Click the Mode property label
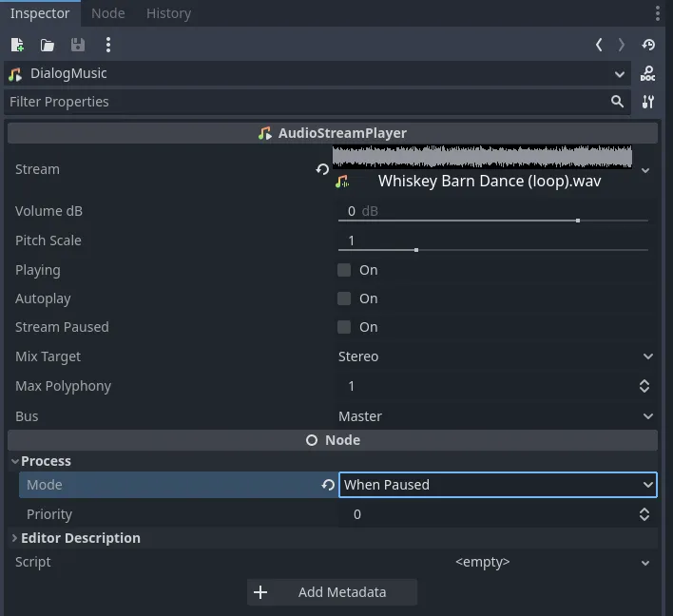 tap(45, 485)
